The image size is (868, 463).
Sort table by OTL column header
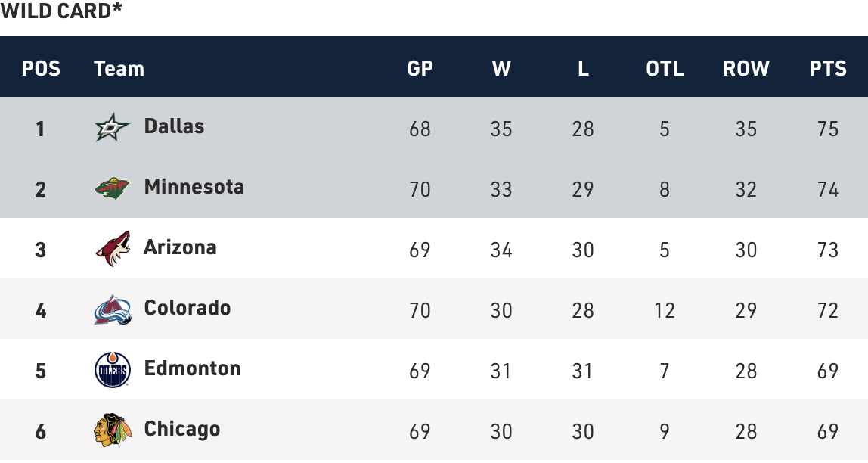coord(665,69)
